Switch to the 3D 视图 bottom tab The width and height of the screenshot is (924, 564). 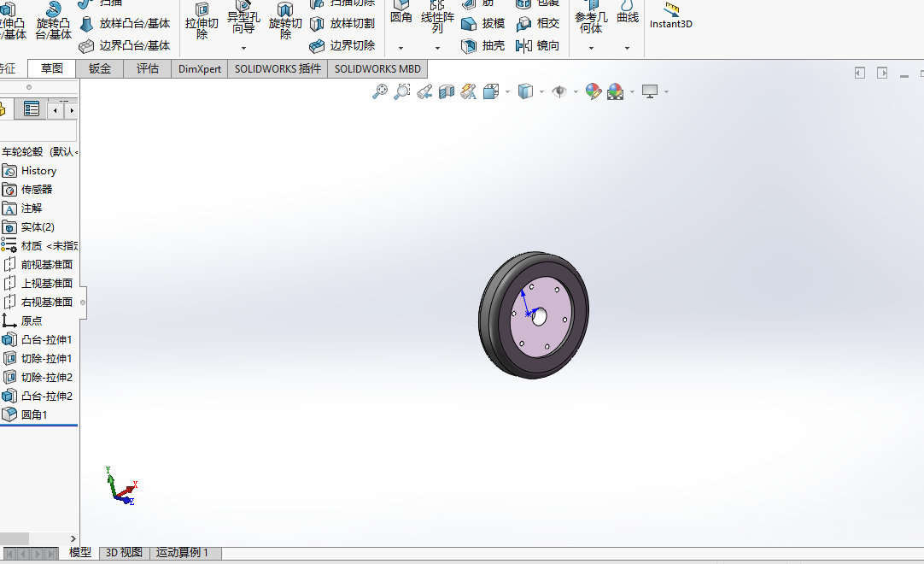click(124, 553)
